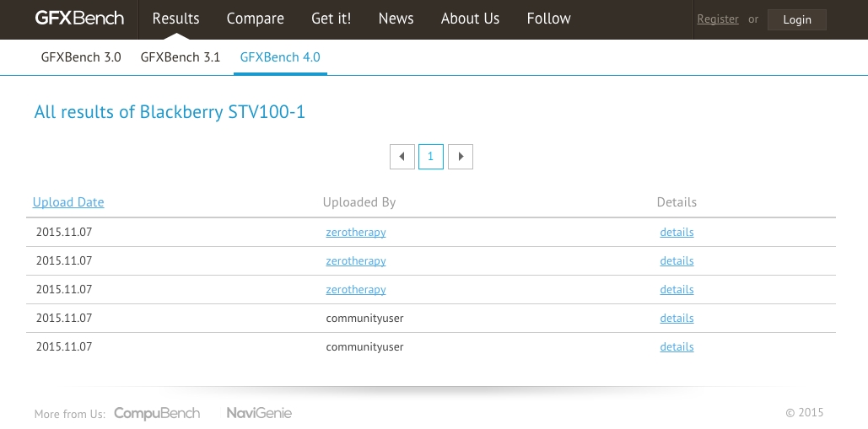Click the Register link
Screen dimensions: 868x429
click(717, 19)
